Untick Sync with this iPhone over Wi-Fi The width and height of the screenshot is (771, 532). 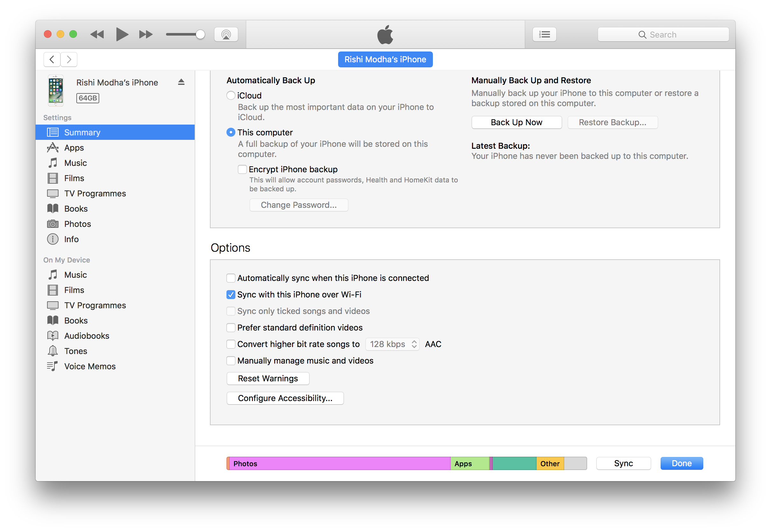click(231, 295)
